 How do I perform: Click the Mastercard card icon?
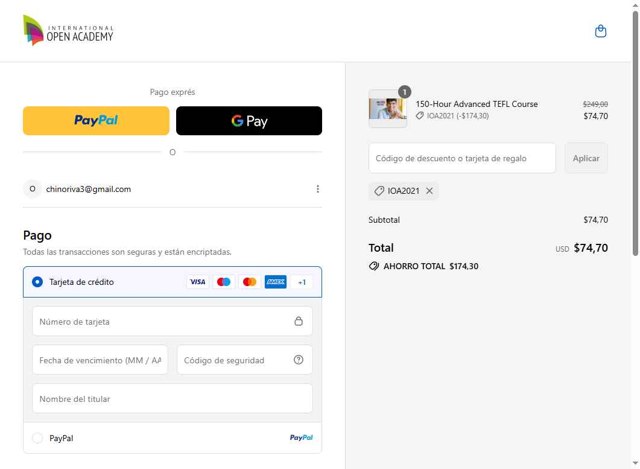pos(249,282)
